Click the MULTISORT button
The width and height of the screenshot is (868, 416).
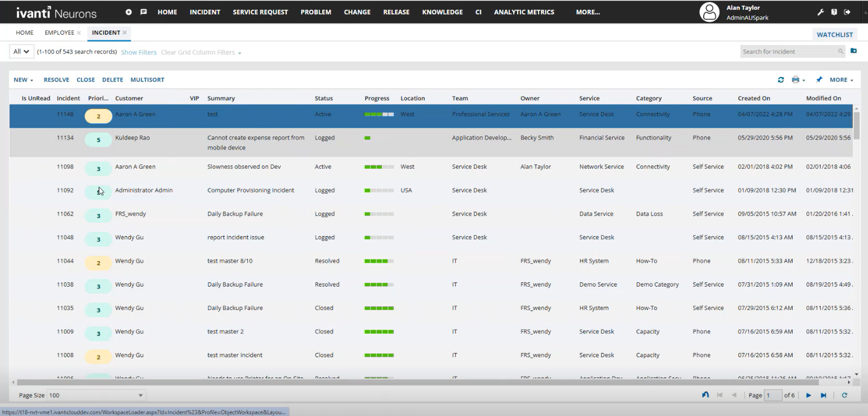[x=147, y=80]
